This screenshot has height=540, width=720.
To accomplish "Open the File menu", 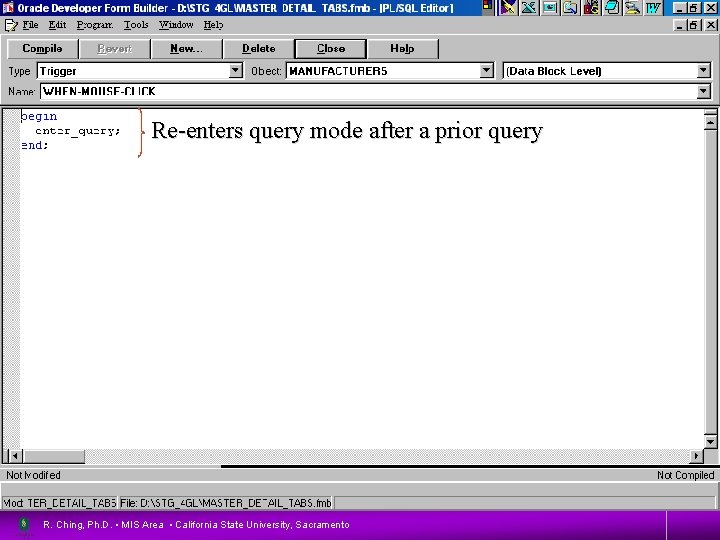I will click(x=30, y=25).
